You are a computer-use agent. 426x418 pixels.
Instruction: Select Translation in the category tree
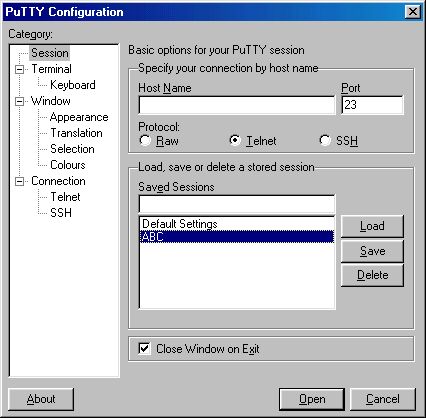pyautogui.click(x=76, y=133)
